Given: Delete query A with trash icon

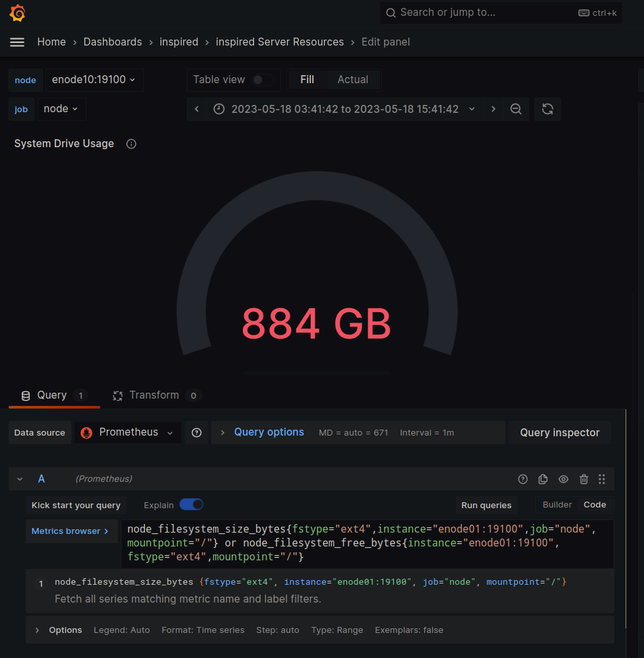Looking at the screenshot, I should point(584,479).
